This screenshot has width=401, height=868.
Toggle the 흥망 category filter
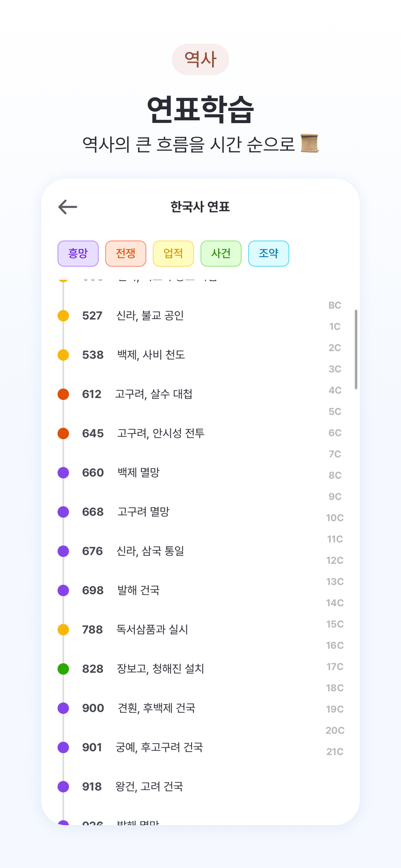tap(78, 253)
